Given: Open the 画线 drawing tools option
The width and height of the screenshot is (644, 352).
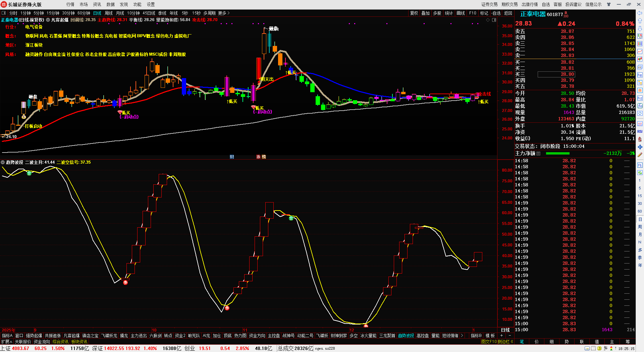Looking at the screenshot, I should point(461,13).
